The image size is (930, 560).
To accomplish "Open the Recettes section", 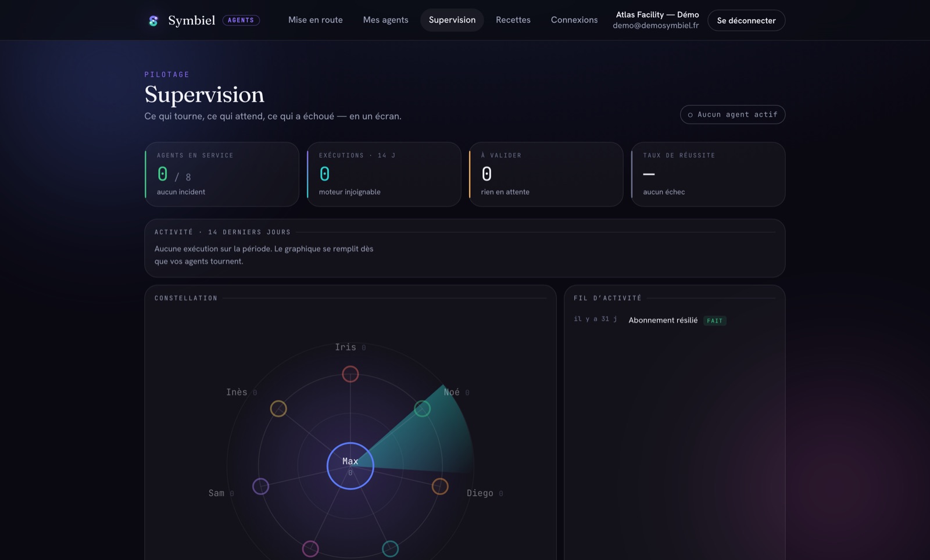I will click(513, 20).
